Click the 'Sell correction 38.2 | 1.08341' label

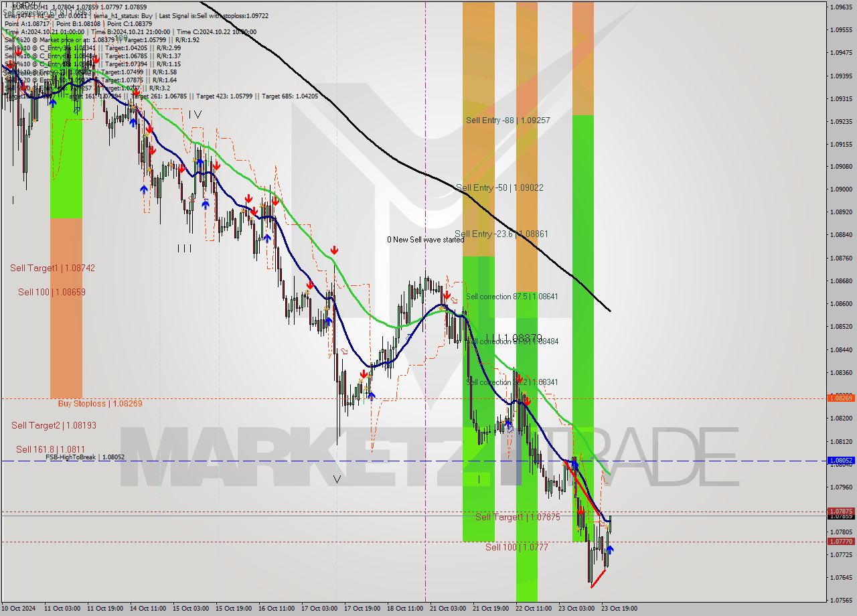tap(512, 382)
